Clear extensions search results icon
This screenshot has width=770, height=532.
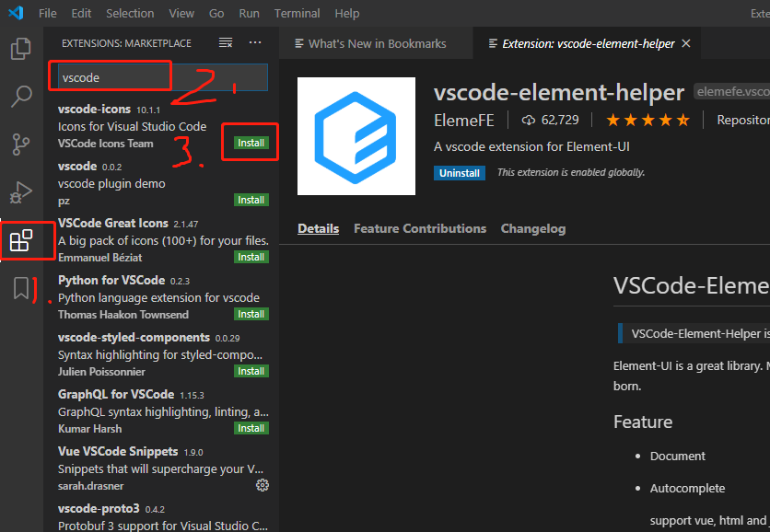point(226,42)
